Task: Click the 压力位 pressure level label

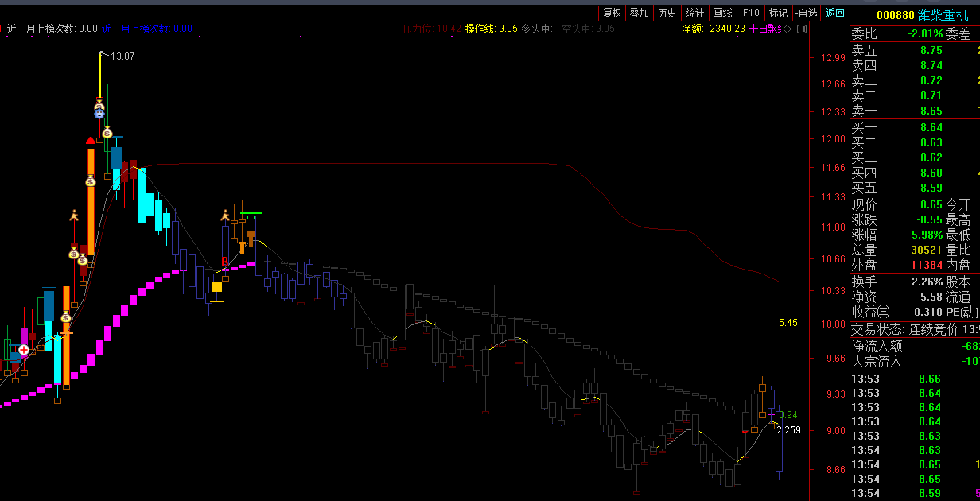Action: coord(432,29)
